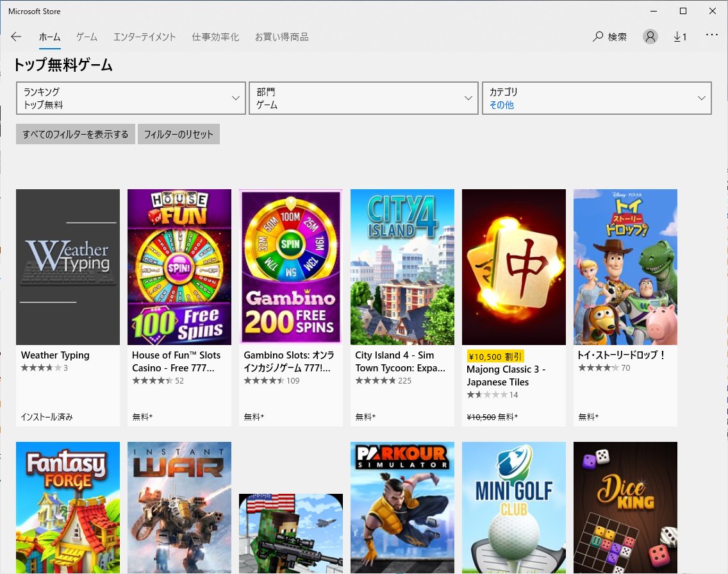Open the Mini Golf Club game tile
The image size is (728, 574).
[513, 507]
